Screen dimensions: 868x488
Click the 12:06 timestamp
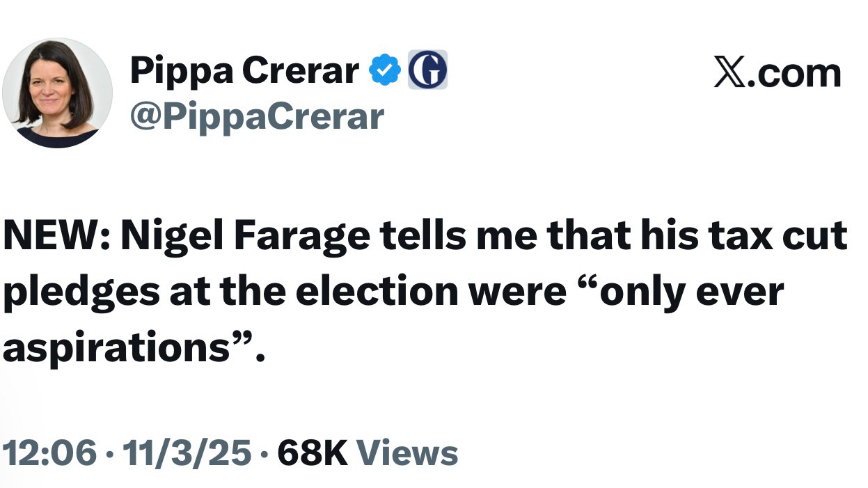point(49,452)
